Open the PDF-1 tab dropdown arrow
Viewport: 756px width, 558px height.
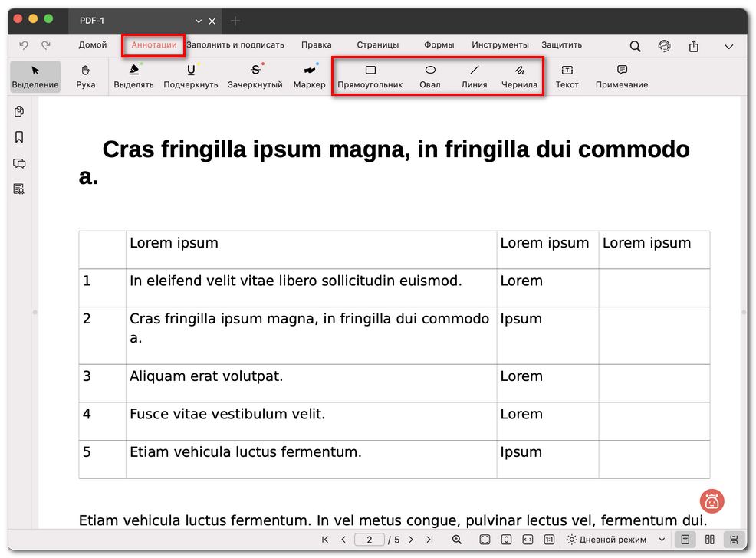[199, 21]
